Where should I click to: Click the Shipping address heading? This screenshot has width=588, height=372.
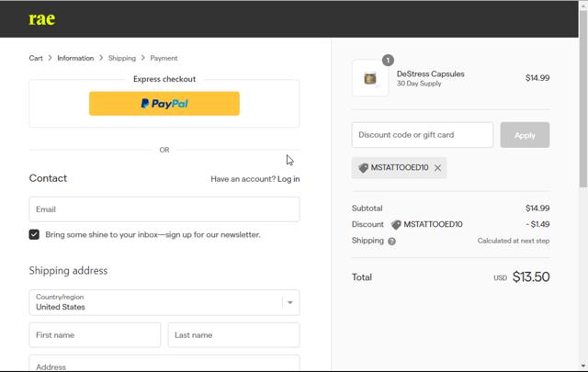pyautogui.click(x=68, y=271)
